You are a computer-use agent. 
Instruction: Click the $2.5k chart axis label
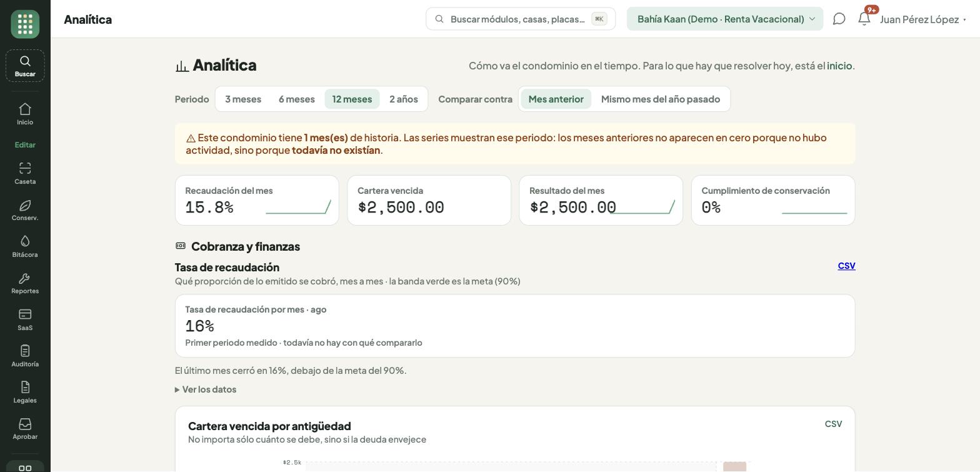(292, 463)
